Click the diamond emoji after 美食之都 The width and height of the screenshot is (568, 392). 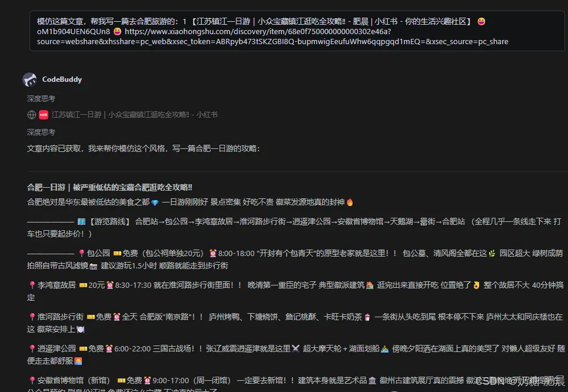coord(155,202)
